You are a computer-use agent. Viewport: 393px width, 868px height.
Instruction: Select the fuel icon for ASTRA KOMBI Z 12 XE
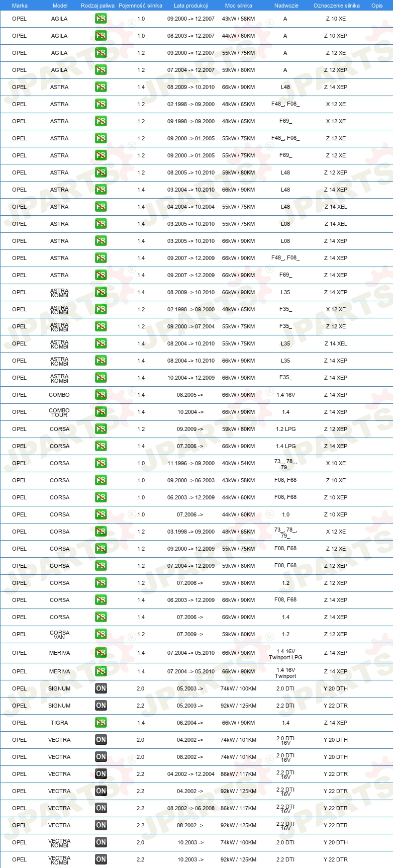[x=101, y=326]
